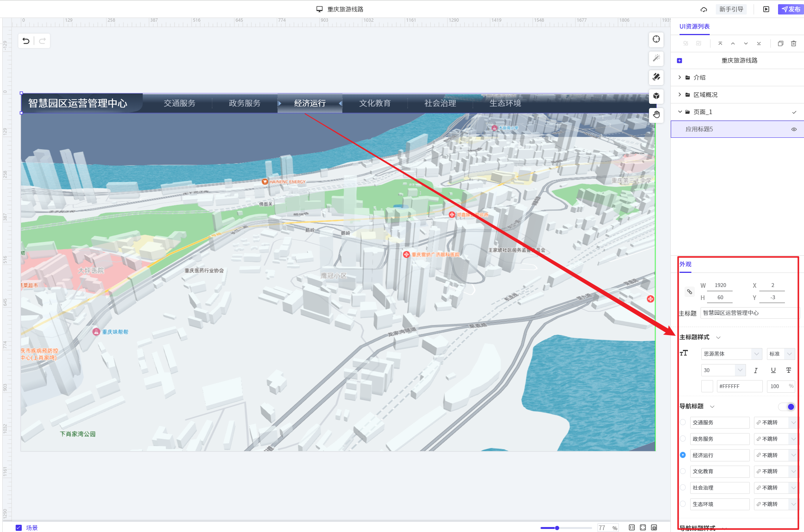This screenshot has height=532, width=804.
Task: Select the ruler and pencil design tool
Action: tap(656, 77)
